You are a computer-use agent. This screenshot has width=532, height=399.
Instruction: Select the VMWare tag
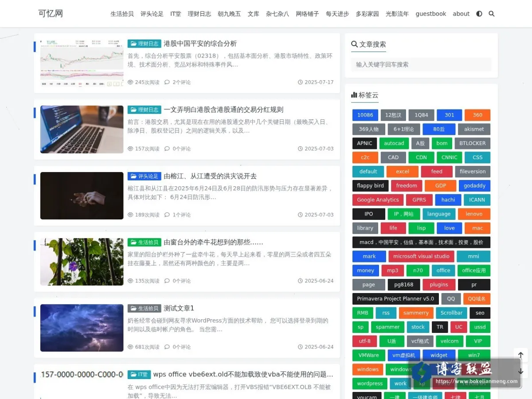coord(369,356)
